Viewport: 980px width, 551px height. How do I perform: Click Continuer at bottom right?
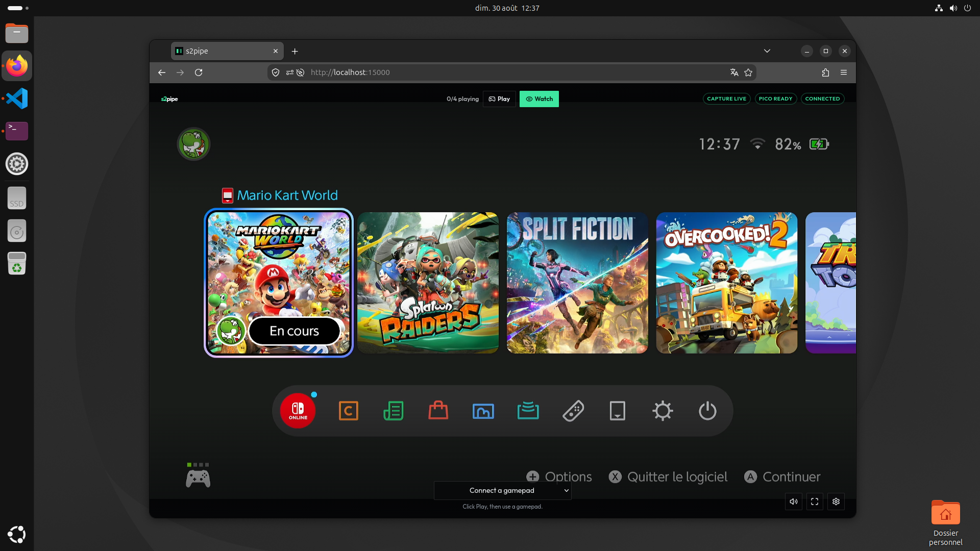[x=782, y=477]
